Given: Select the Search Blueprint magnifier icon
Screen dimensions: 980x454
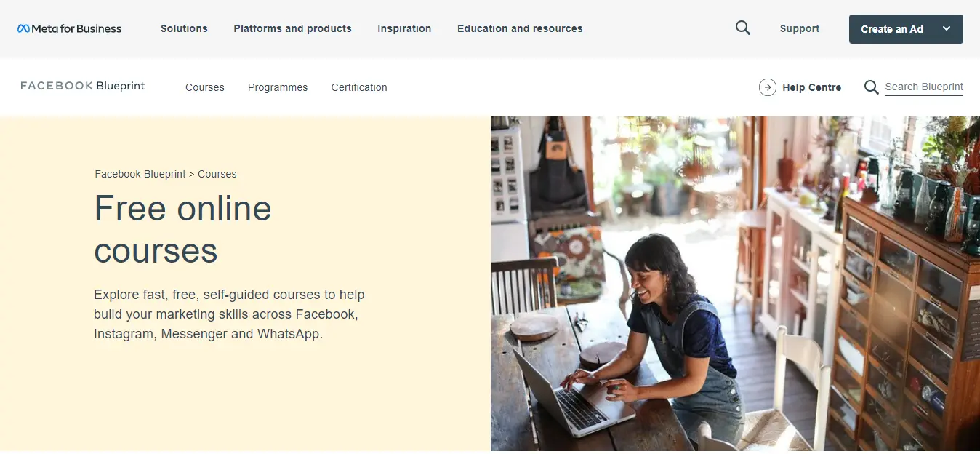Looking at the screenshot, I should [x=871, y=87].
